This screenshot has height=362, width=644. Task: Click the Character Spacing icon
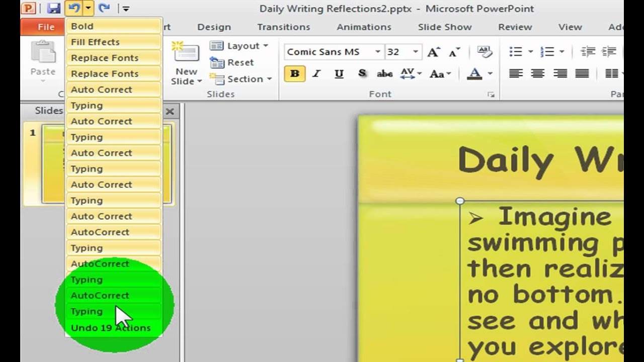(x=409, y=73)
